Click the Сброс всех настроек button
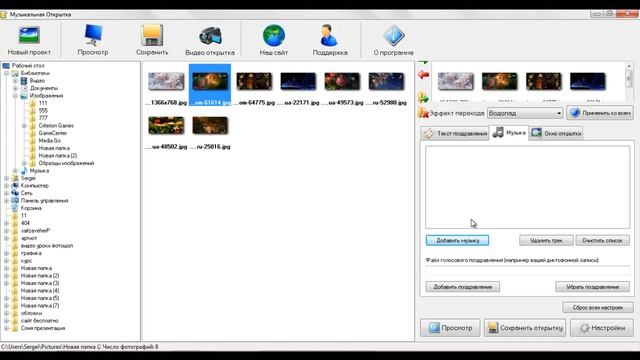Screen dimensions: 640x360 [598, 307]
